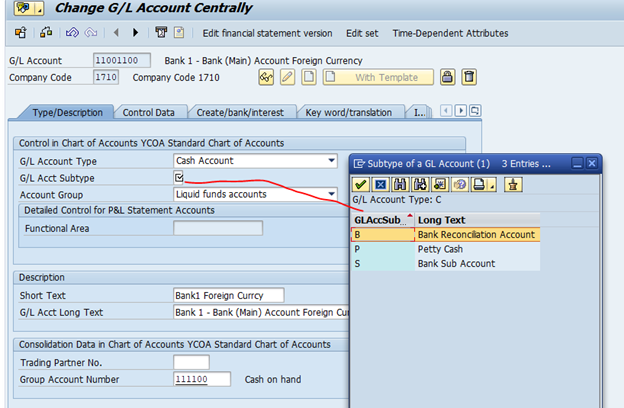Image resolution: width=624 pixels, height=408 pixels.
Task: Expand the G/L Account Type dropdown
Action: 332,161
